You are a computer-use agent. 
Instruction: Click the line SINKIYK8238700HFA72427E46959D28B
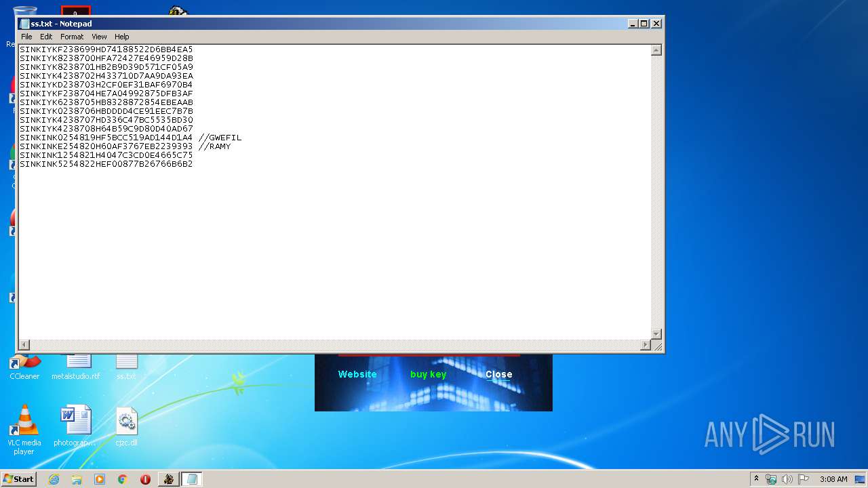point(106,58)
